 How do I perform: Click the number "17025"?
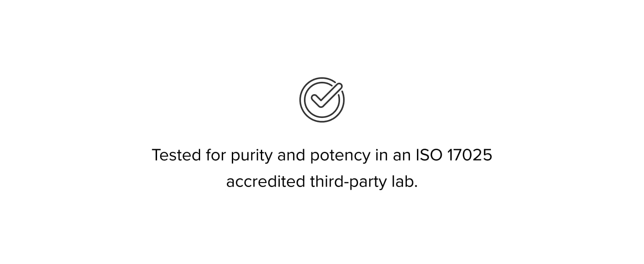click(x=469, y=155)
